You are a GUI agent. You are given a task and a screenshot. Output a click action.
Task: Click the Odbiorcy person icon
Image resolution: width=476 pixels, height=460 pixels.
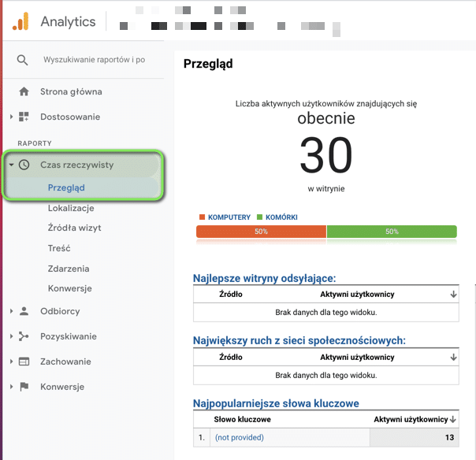coord(24,311)
